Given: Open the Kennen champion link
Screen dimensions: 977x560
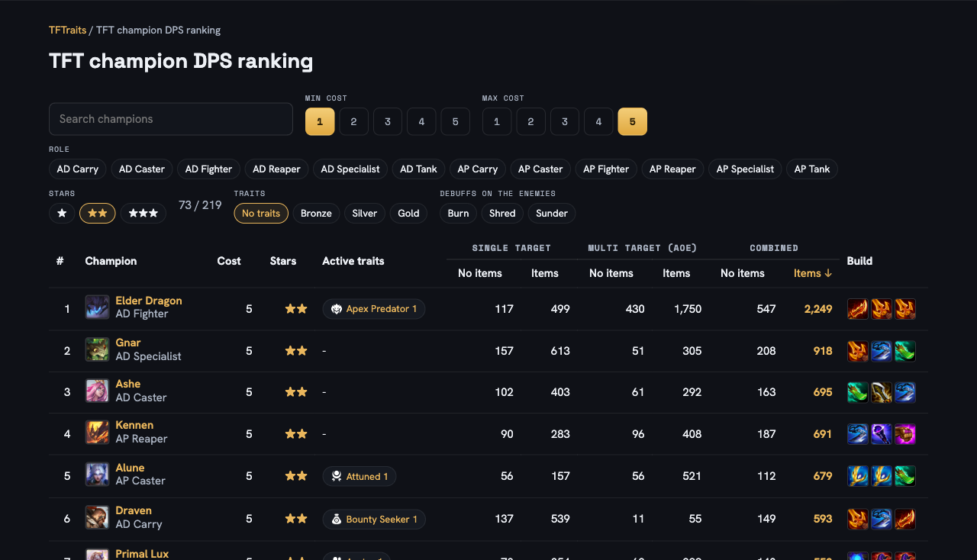Looking at the screenshot, I should tap(134, 425).
